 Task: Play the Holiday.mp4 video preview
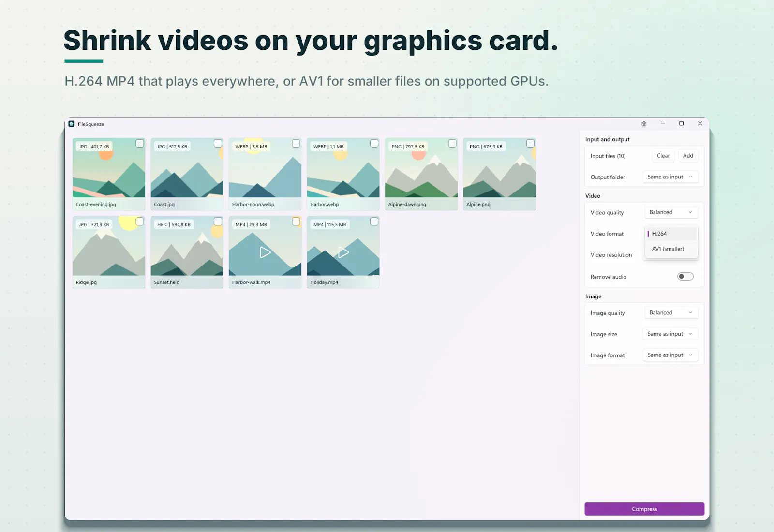pyautogui.click(x=343, y=252)
